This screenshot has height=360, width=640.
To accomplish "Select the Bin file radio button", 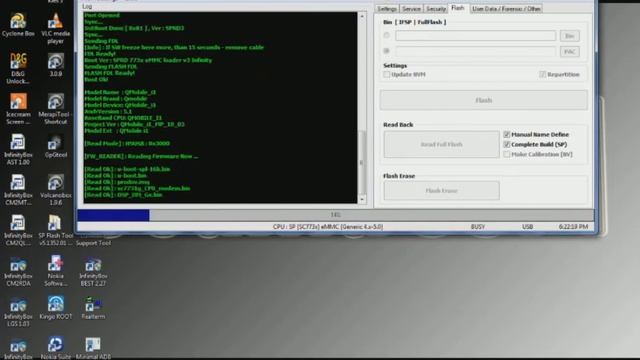I will coord(387,36).
